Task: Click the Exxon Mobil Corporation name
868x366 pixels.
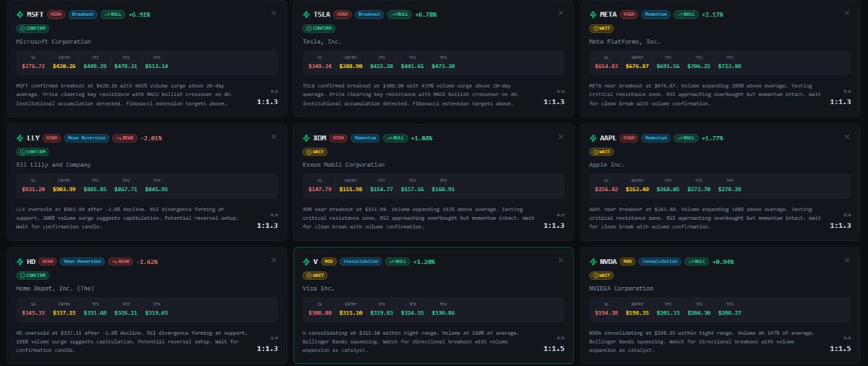Action: [344, 165]
